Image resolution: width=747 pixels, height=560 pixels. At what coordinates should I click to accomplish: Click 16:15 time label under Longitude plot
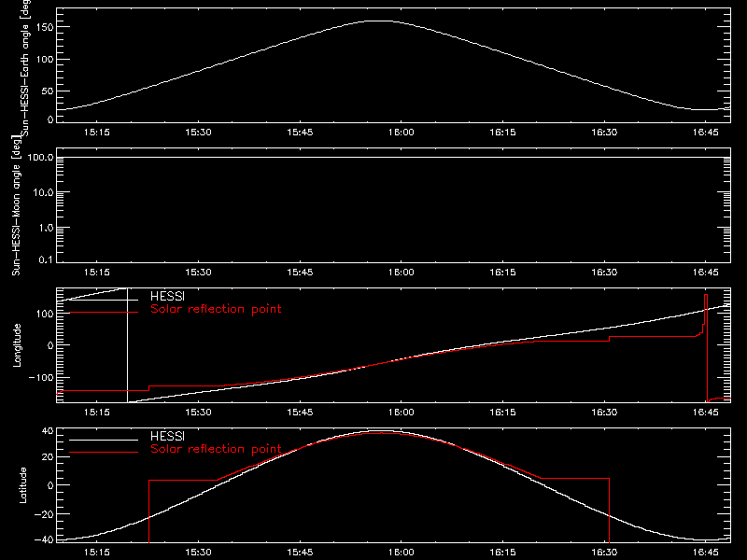tap(502, 413)
